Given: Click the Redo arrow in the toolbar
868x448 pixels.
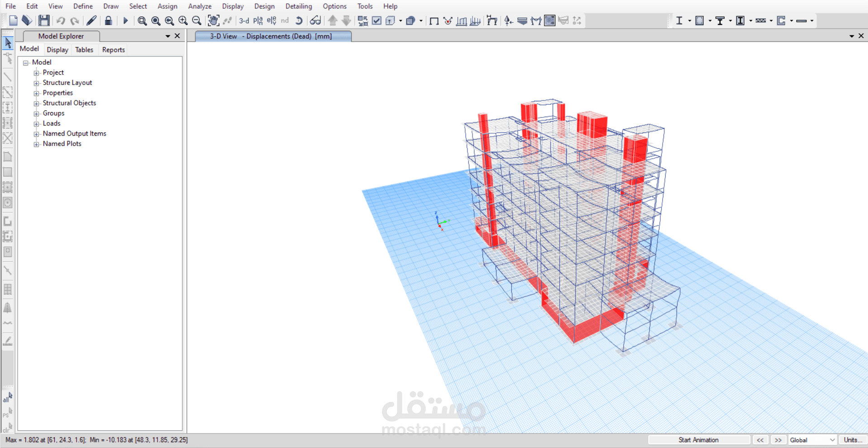Looking at the screenshot, I should pyautogui.click(x=75, y=20).
